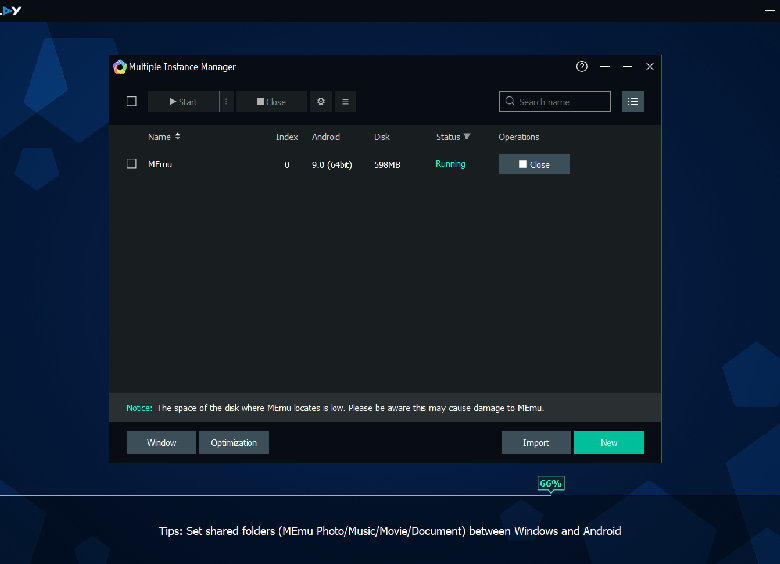780x564 pixels.
Task: Import an instance with Import button
Action: [x=536, y=443]
